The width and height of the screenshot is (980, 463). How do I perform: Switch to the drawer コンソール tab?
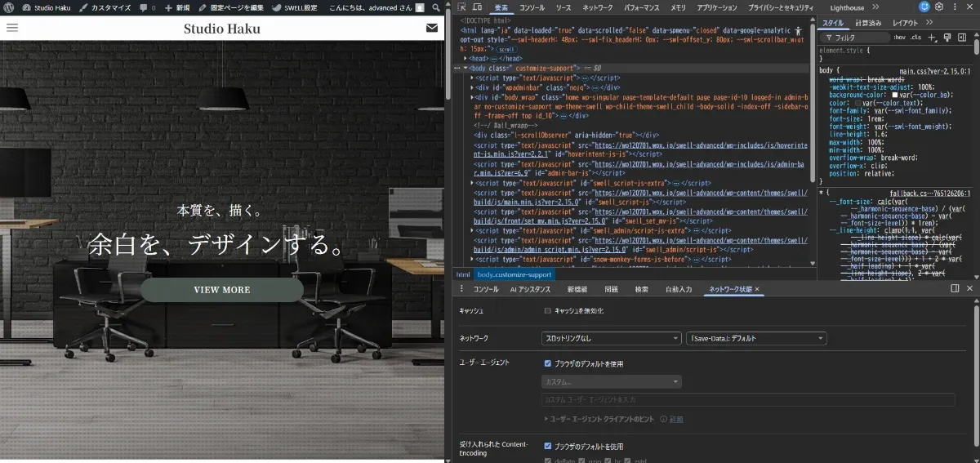pyautogui.click(x=485, y=289)
